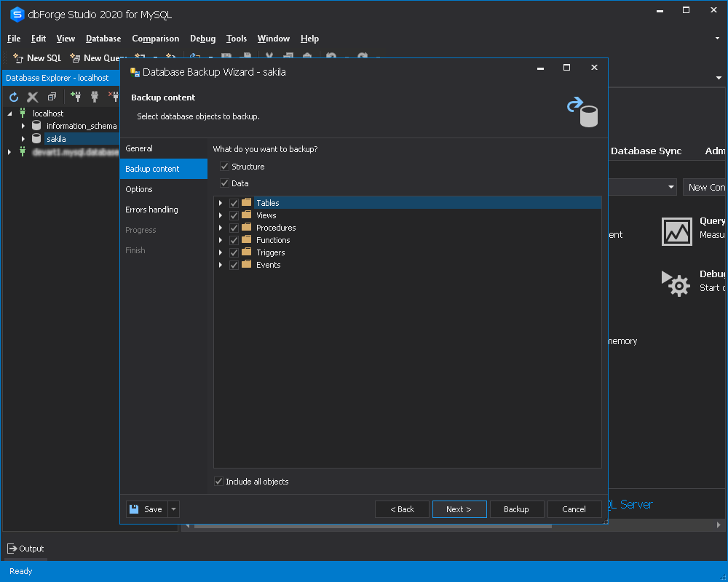
Task: Click the < Back button
Action: [402, 509]
